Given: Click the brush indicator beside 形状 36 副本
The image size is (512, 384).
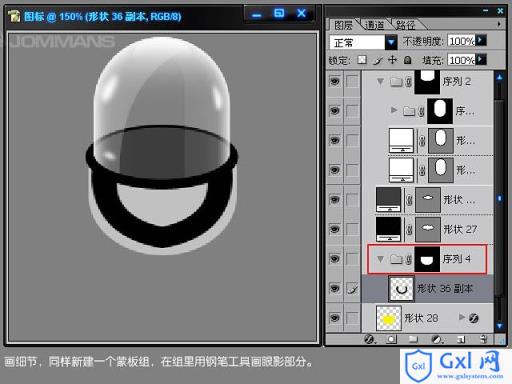Looking at the screenshot, I should (x=353, y=289).
